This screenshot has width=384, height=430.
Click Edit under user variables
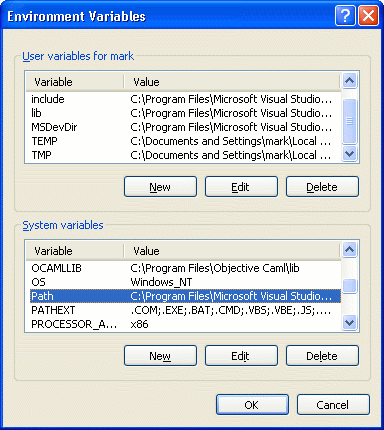click(x=241, y=187)
